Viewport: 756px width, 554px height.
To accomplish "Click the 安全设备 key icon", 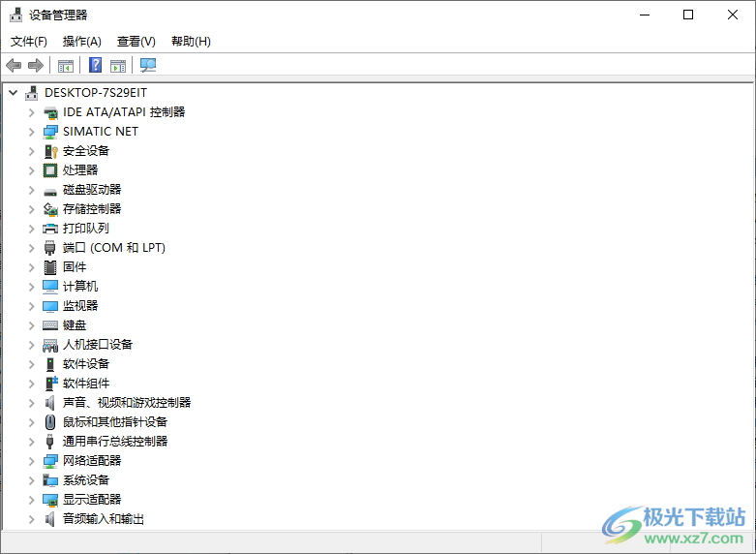I will 50,151.
